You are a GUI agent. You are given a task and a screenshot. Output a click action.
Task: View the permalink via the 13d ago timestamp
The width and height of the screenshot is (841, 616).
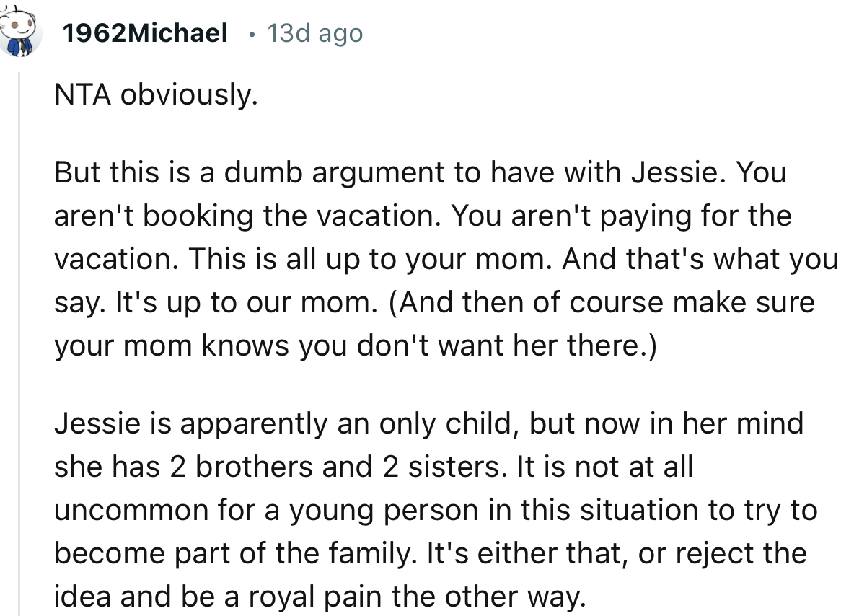(314, 32)
